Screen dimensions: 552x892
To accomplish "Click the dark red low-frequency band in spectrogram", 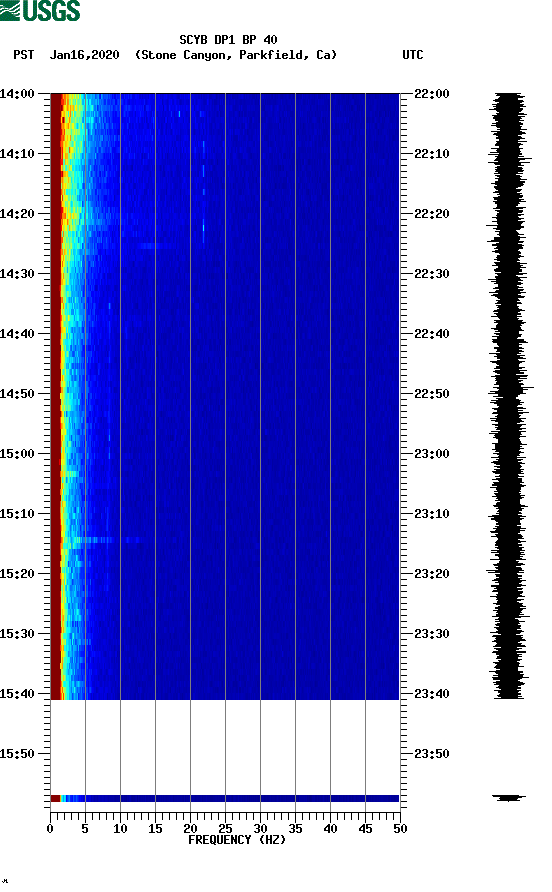I will point(55,396).
